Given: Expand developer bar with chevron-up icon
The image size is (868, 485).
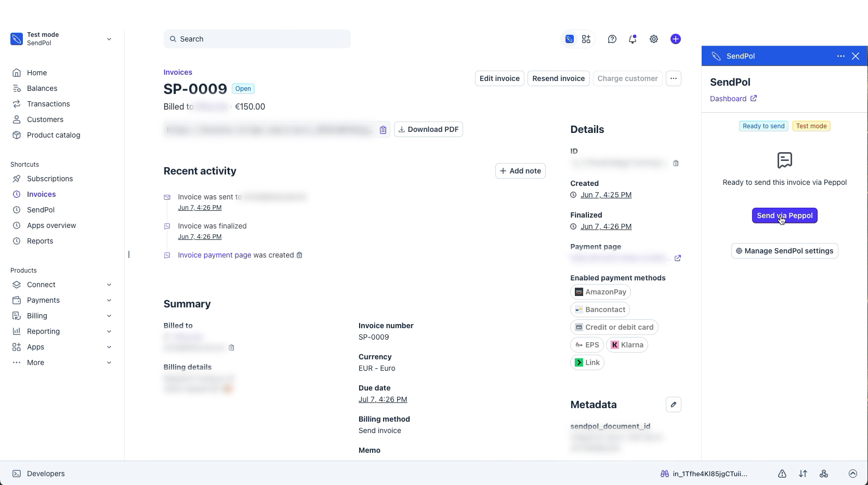Looking at the screenshot, I should (x=853, y=474).
